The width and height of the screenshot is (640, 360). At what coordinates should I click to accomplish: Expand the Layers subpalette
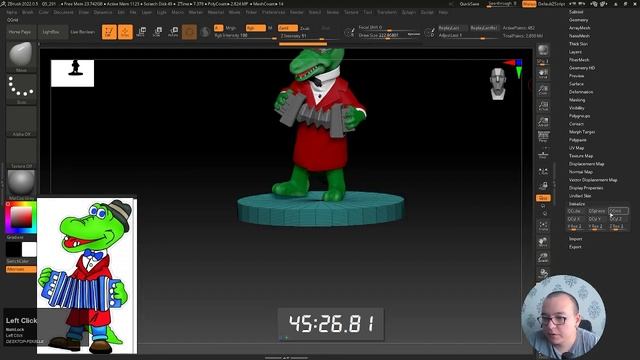(575, 52)
